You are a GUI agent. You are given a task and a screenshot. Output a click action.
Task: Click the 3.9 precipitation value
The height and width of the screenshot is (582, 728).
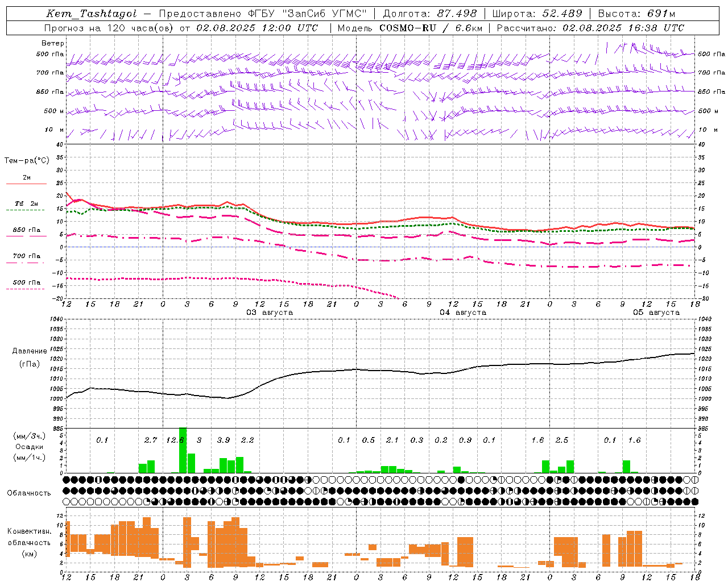tap(224, 440)
